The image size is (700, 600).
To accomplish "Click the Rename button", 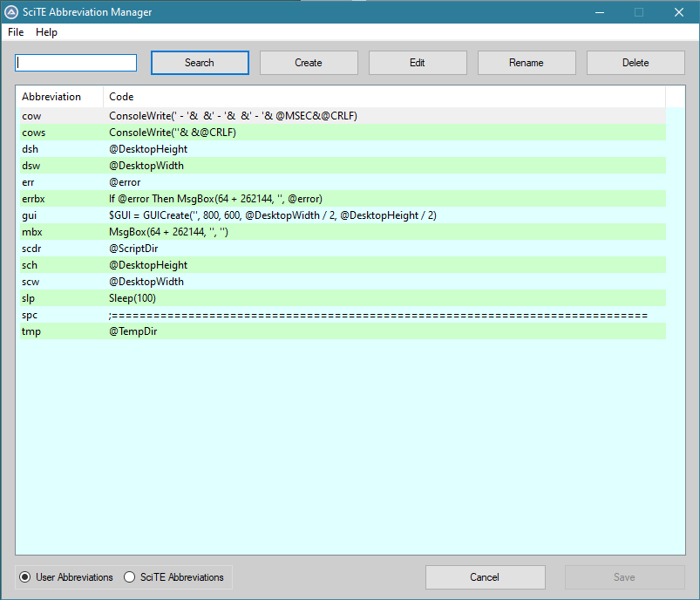I will (527, 63).
